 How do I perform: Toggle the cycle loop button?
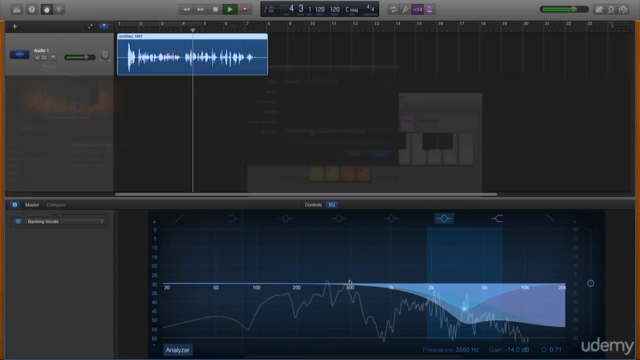point(393,9)
